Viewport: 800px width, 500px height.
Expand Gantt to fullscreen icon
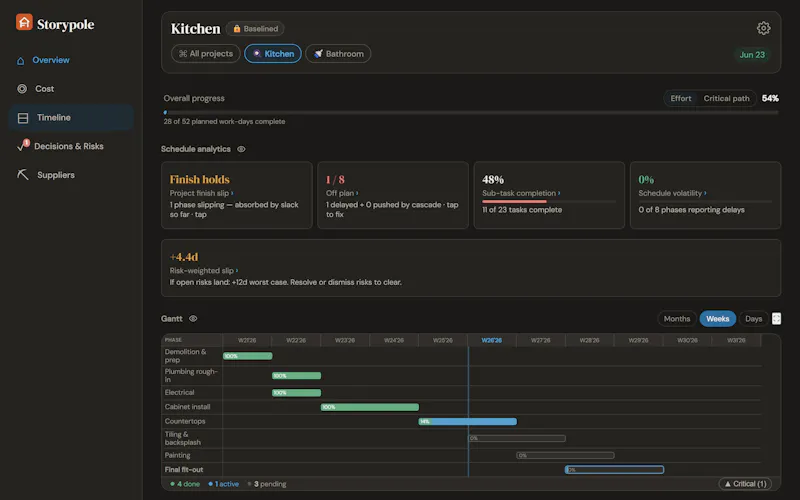click(776, 318)
